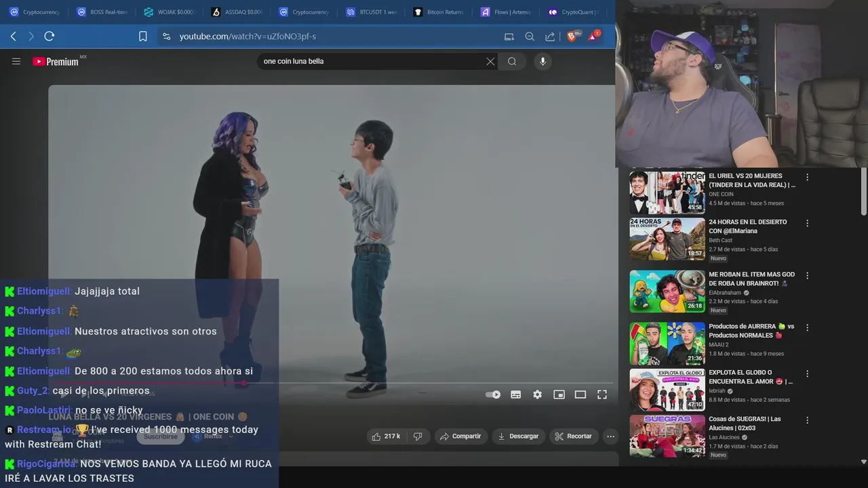
Task: Open site settings icon in address bar
Action: click(x=166, y=36)
